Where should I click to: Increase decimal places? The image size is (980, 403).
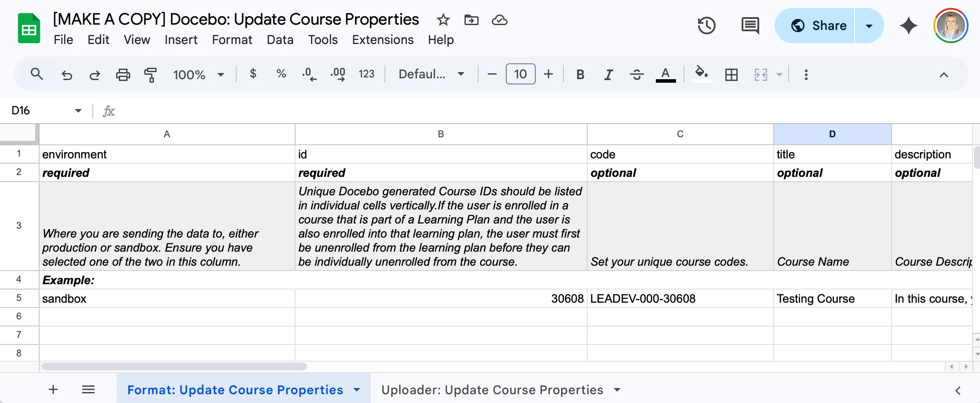[x=337, y=74]
